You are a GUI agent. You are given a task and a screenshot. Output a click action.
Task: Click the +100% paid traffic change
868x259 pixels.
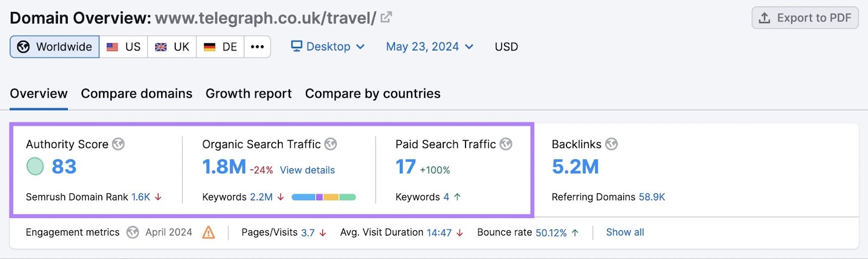[435, 170]
